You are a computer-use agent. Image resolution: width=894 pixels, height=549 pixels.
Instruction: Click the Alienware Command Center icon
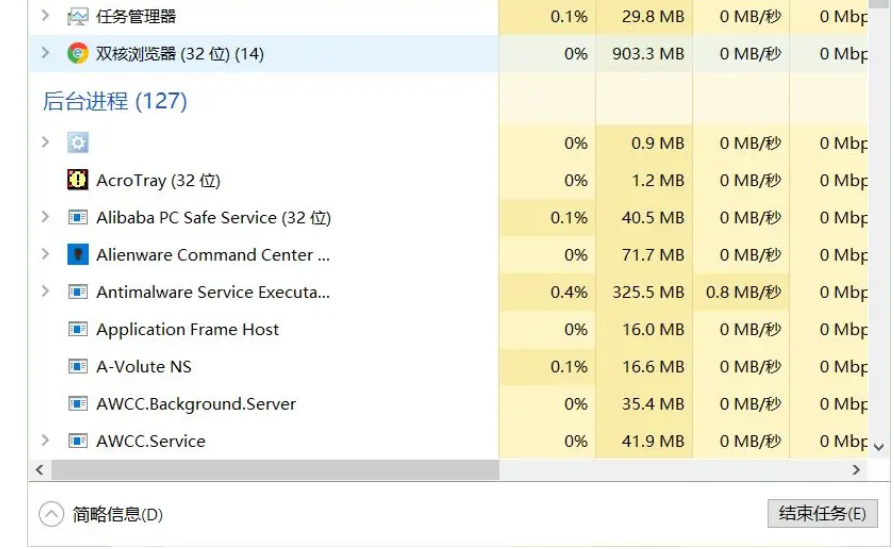[78, 255]
